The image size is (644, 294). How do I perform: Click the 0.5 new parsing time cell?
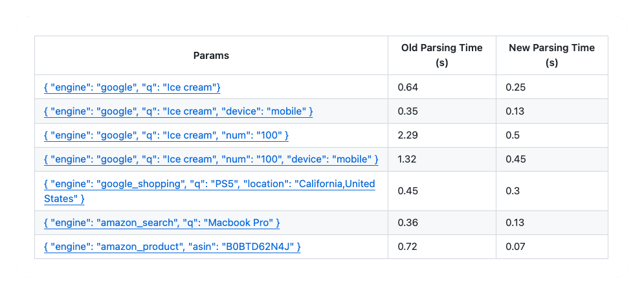click(513, 135)
